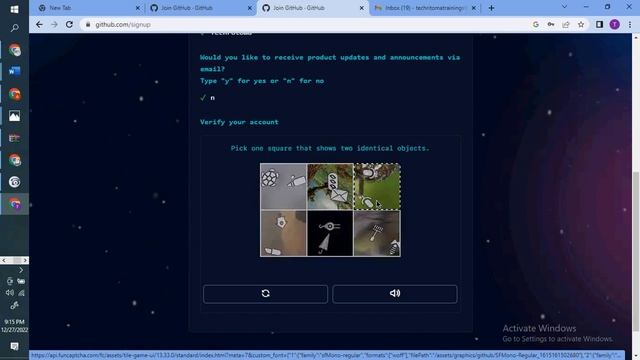Select captcha tile with turtle and brush
The height and width of the screenshot is (360, 640).
pyautogui.click(x=283, y=187)
